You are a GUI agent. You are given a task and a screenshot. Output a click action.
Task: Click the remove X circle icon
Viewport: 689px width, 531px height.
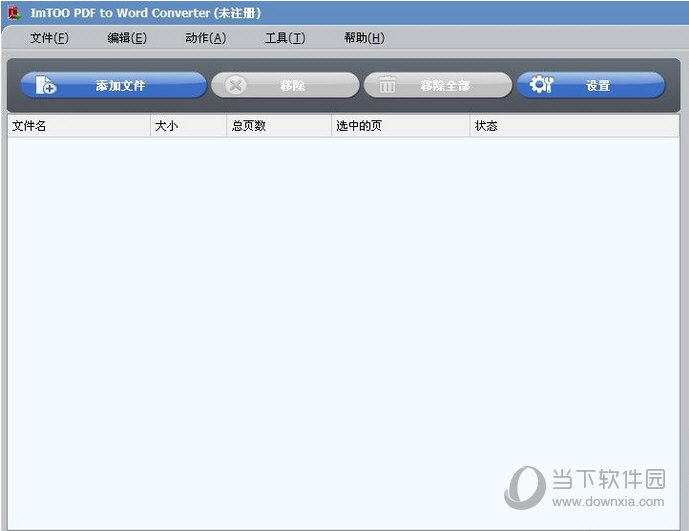[236, 85]
